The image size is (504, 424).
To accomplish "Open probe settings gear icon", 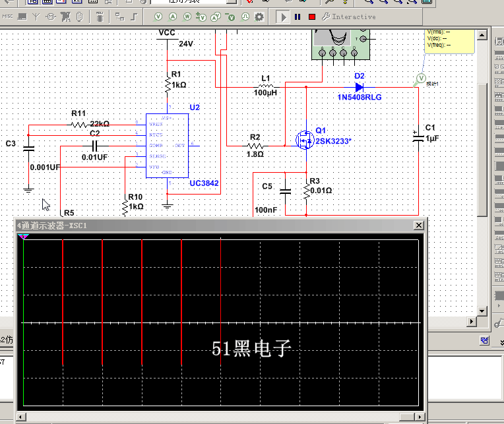I will 259,16.
